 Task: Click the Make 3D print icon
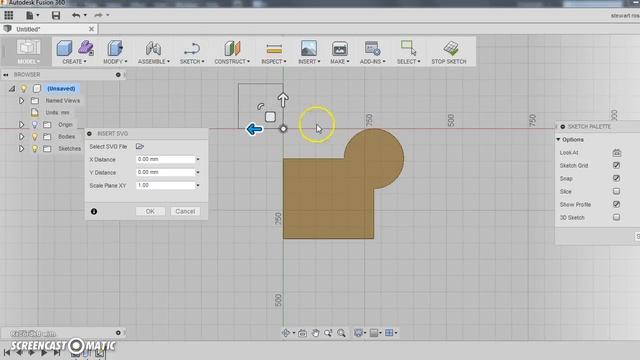point(340,49)
